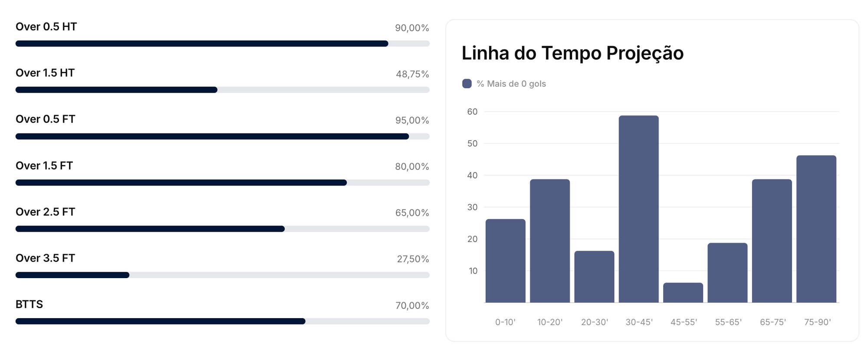Click the '% Mais de 0 gols' legend label

coord(511,84)
